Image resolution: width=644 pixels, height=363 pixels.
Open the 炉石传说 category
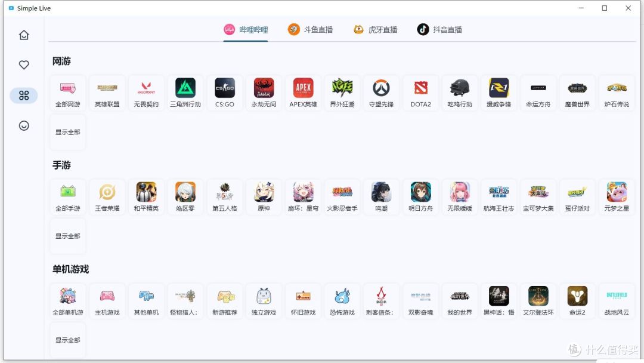617,93
